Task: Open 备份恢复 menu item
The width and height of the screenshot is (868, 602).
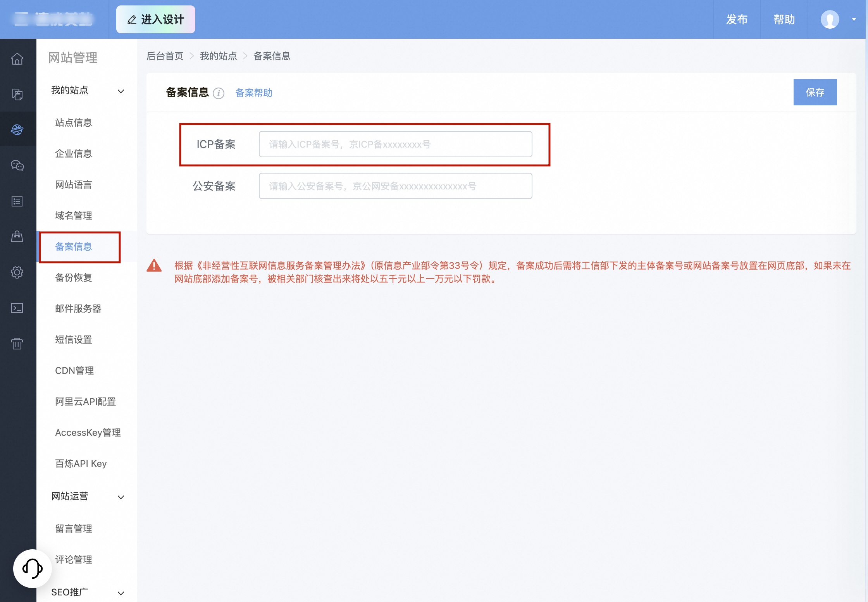Action: (x=74, y=278)
